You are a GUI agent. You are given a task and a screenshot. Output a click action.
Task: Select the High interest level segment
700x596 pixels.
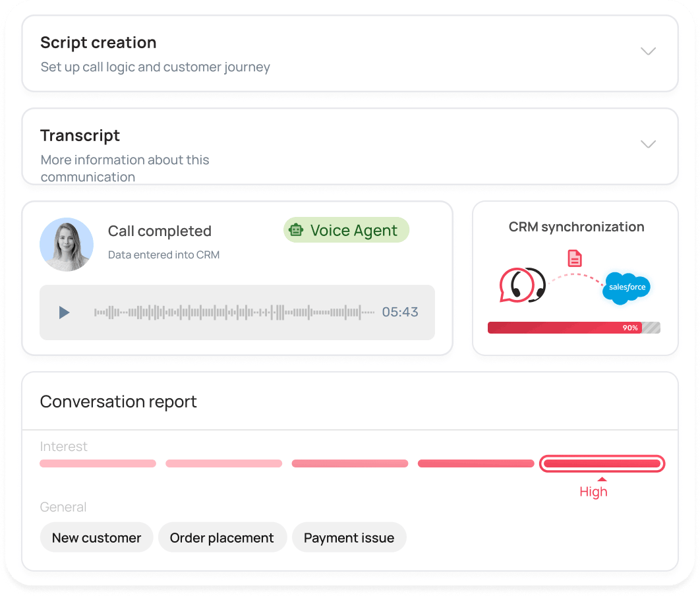click(x=602, y=463)
